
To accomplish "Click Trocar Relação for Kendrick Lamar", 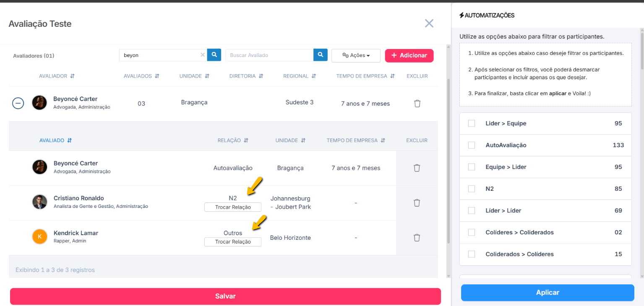I will pos(233,242).
